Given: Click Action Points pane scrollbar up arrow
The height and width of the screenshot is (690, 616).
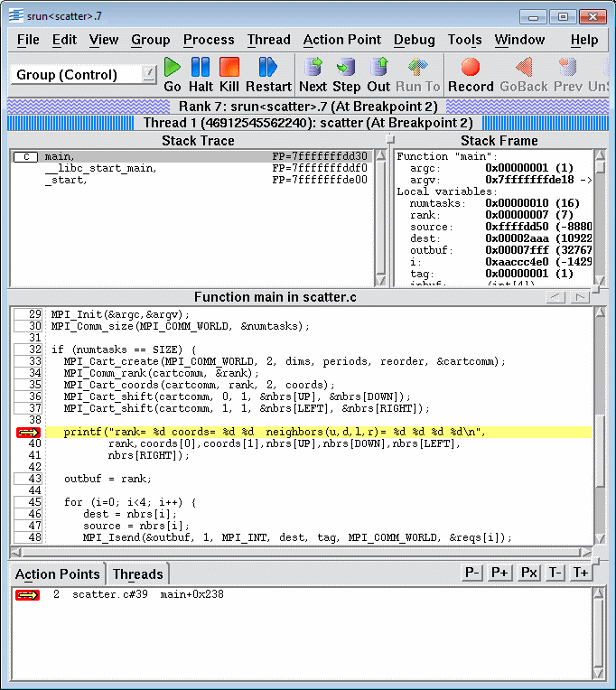Looking at the screenshot, I should 599,593.
